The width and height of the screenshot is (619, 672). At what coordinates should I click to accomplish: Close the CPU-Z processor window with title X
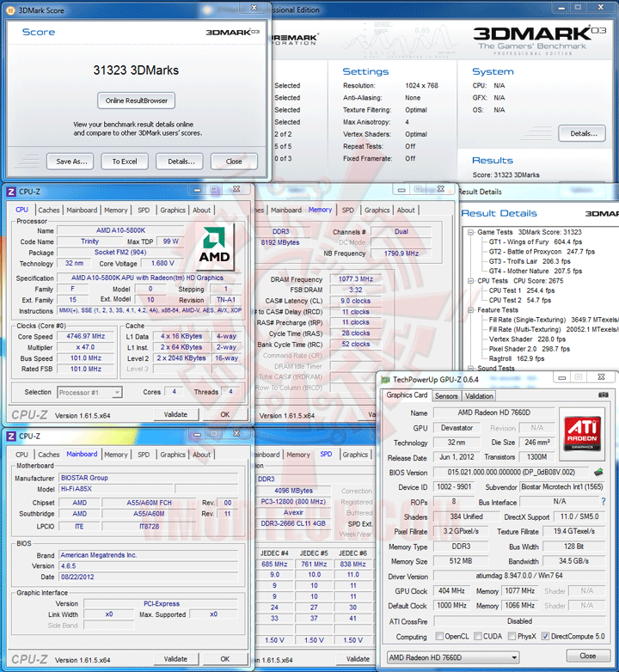pyautogui.click(x=236, y=189)
